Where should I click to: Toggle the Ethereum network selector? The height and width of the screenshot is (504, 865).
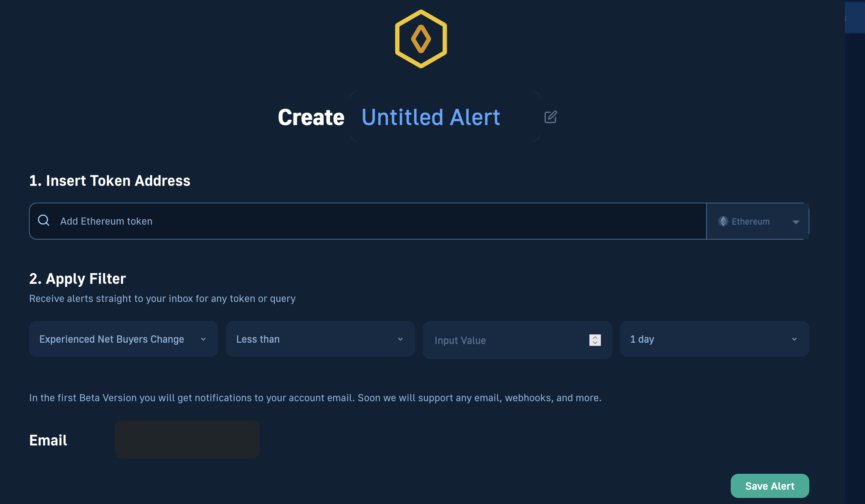[x=758, y=221]
